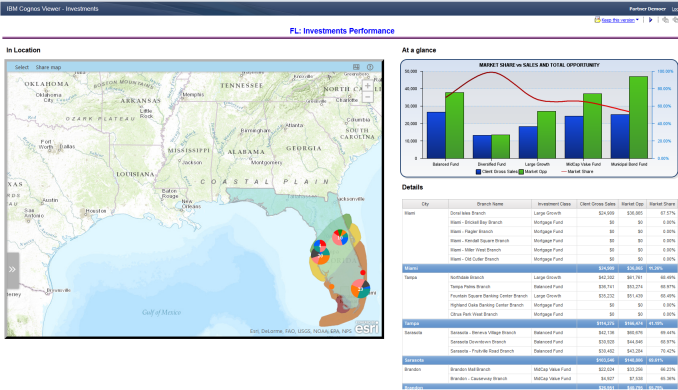Click the Miami - Miller West Branch cell
Image resolution: width=678 pixels, height=390 pixels.
tap(490, 250)
